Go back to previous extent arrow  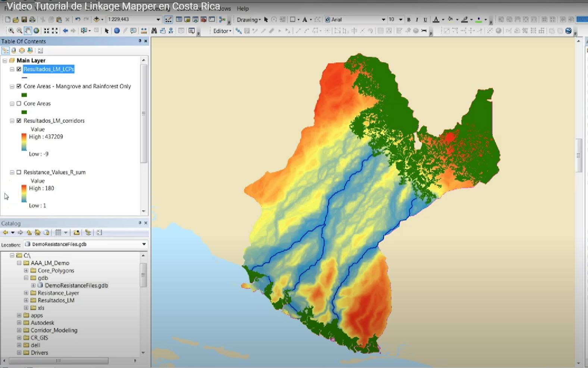(65, 31)
